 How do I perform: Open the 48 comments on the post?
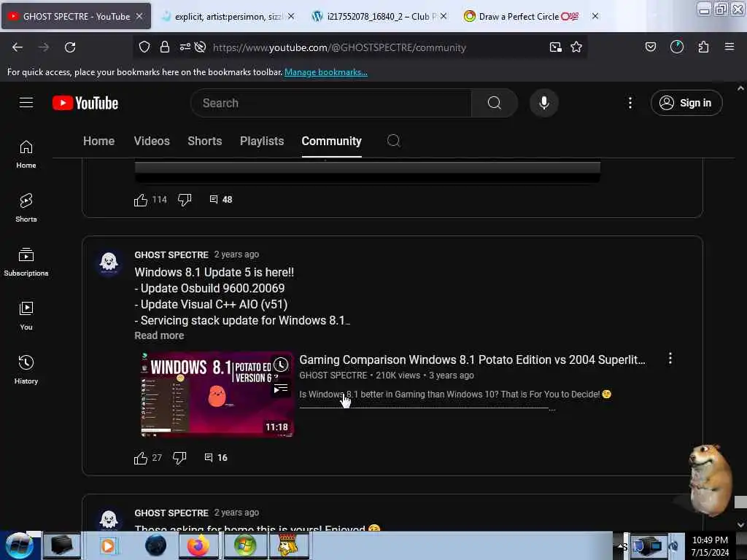click(220, 200)
